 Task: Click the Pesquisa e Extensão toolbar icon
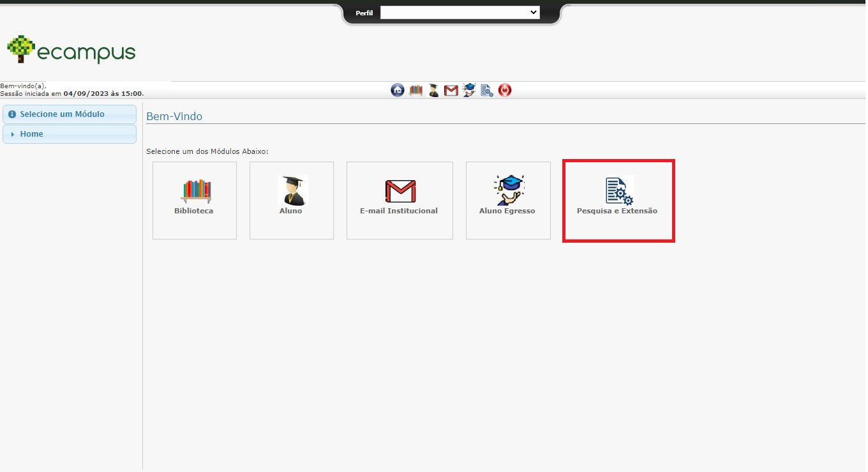(487, 91)
